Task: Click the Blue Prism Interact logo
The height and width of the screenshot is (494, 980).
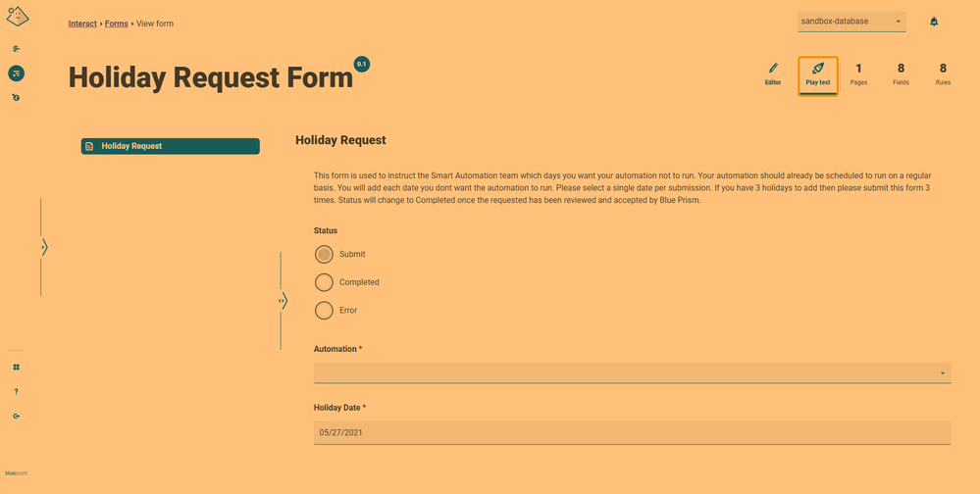Action: (18, 17)
